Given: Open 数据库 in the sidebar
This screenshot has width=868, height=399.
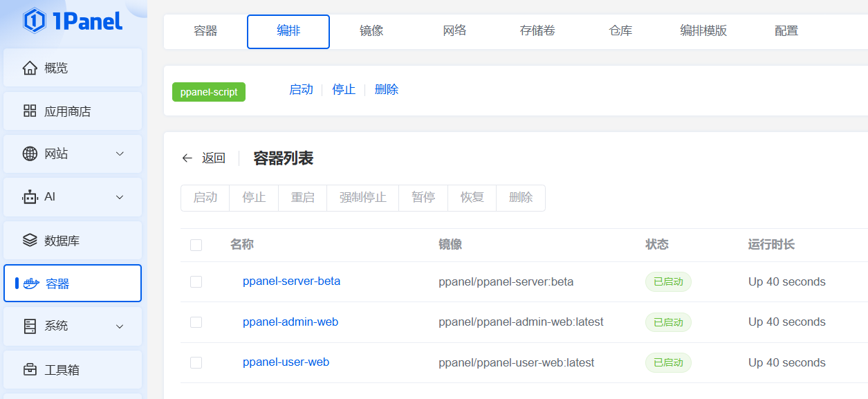Looking at the screenshot, I should [73, 240].
